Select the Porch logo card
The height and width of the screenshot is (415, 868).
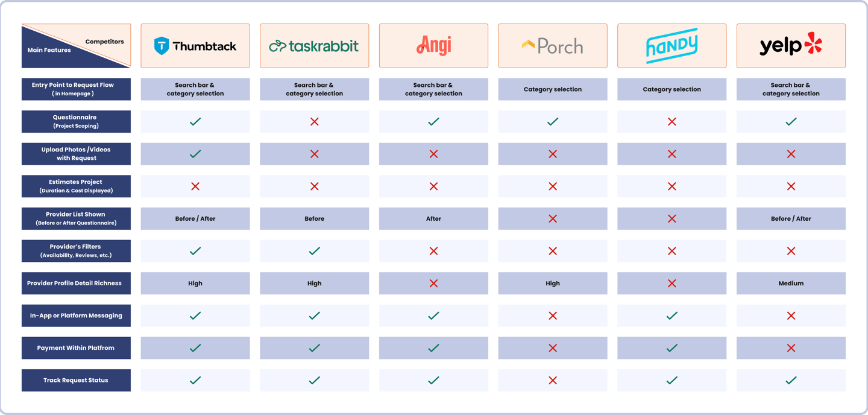click(x=553, y=46)
